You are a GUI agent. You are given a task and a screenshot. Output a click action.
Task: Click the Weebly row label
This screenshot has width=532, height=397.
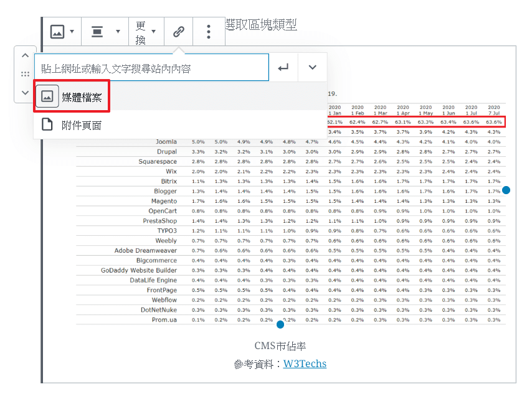point(166,240)
